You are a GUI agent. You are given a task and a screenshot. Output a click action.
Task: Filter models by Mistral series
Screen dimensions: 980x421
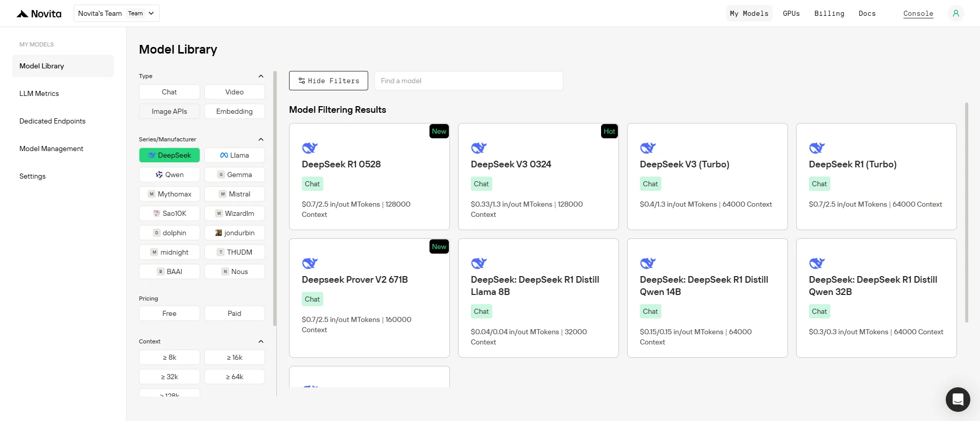tap(234, 194)
